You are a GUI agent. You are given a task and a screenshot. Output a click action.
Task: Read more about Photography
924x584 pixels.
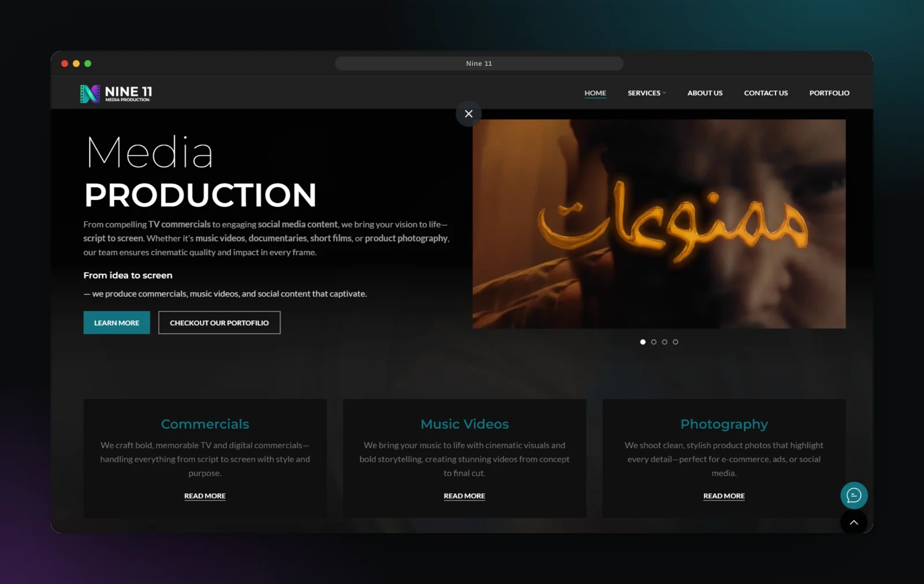point(724,496)
